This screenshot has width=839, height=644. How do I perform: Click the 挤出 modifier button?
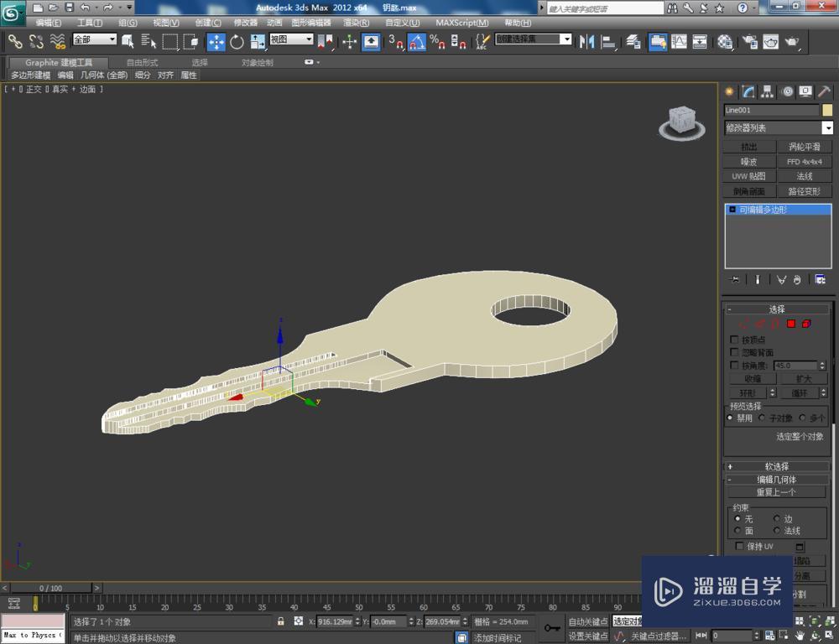[x=749, y=147]
